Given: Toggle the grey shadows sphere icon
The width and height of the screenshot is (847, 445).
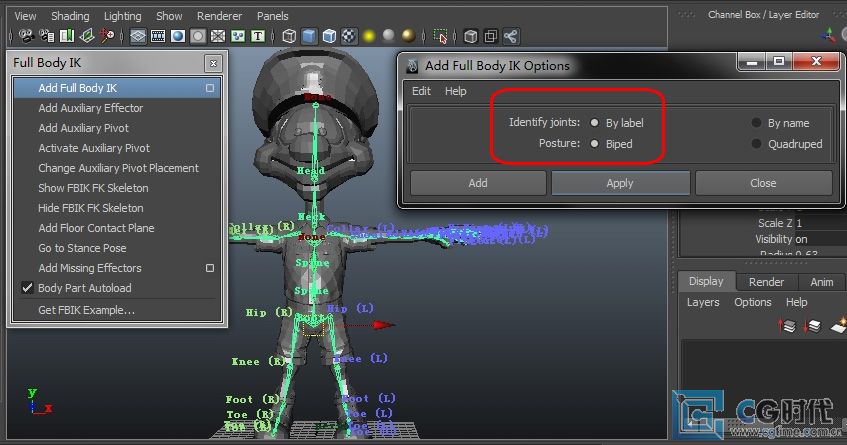Looking at the screenshot, I should pyautogui.click(x=388, y=36).
